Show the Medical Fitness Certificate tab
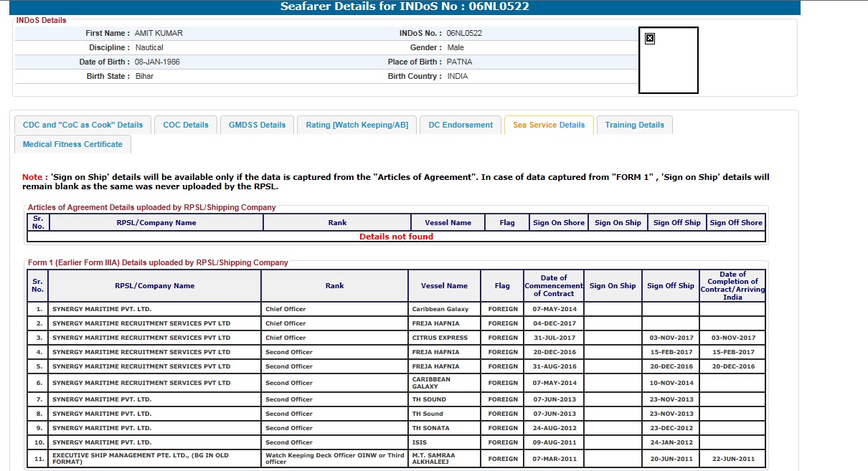The width and height of the screenshot is (868, 471). tap(72, 144)
